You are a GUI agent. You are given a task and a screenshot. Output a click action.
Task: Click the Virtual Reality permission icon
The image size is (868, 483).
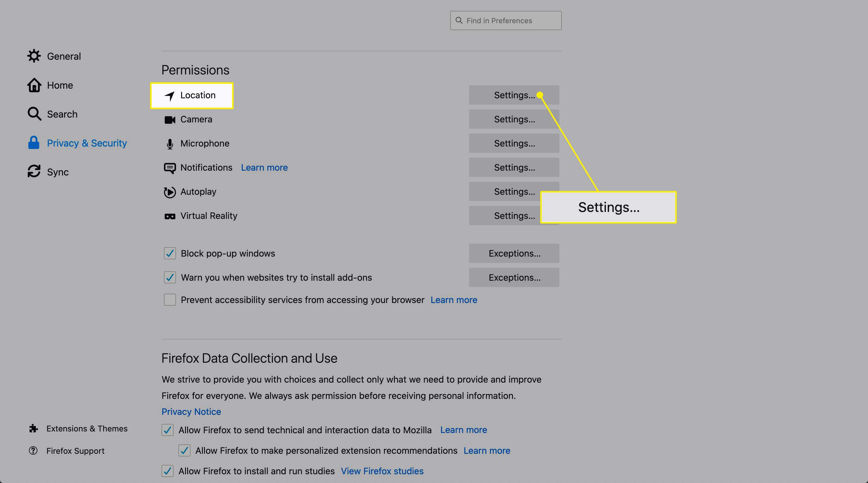[x=169, y=216]
